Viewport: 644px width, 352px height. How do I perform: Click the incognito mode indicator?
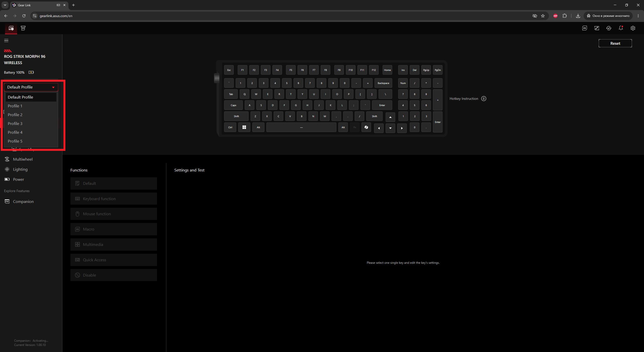(608, 16)
